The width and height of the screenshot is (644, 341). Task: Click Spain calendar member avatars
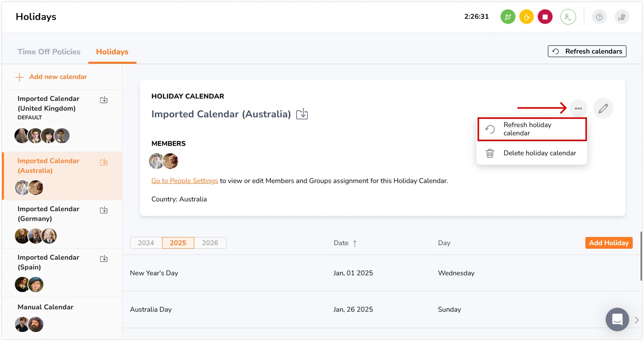pyautogui.click(x=29, y=285)
